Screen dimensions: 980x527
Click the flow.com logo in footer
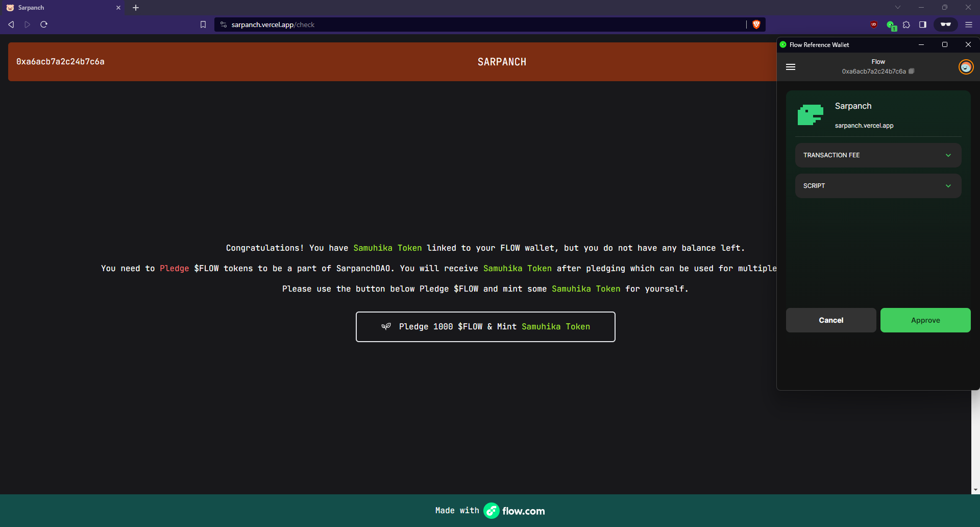tap(514, 511)
